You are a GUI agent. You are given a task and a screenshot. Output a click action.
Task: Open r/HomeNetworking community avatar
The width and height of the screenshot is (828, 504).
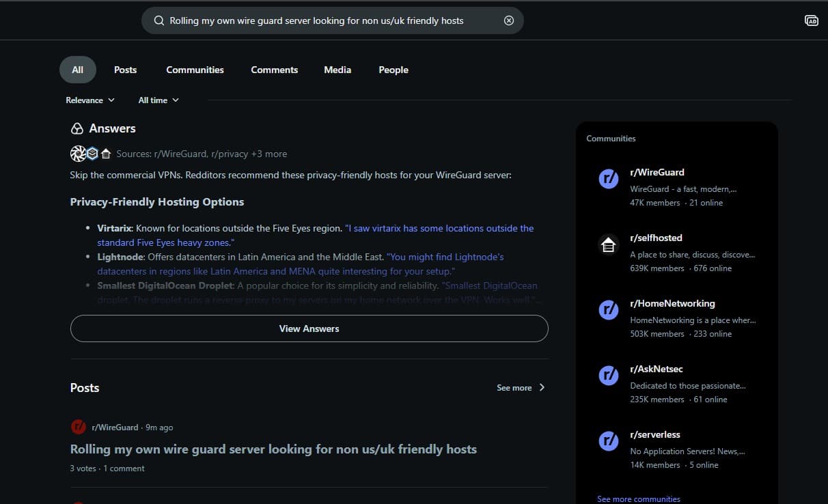(x=608, y=310)
